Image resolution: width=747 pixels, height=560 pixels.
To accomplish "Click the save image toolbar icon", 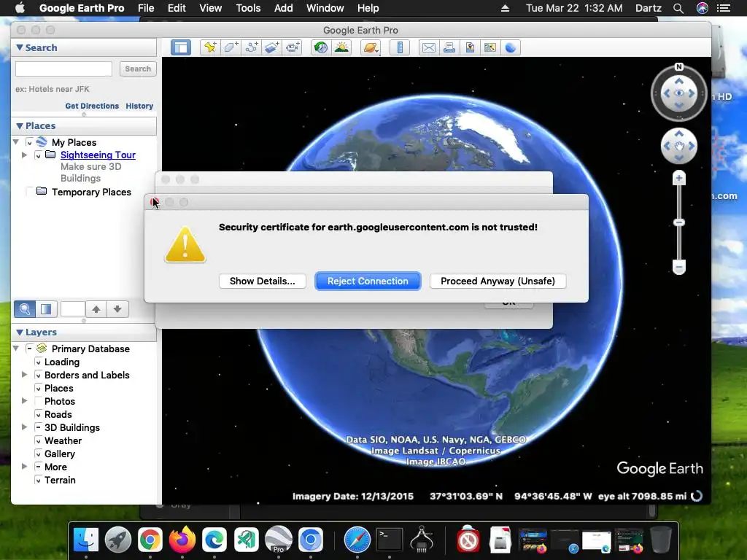I will tap(470, 47).
